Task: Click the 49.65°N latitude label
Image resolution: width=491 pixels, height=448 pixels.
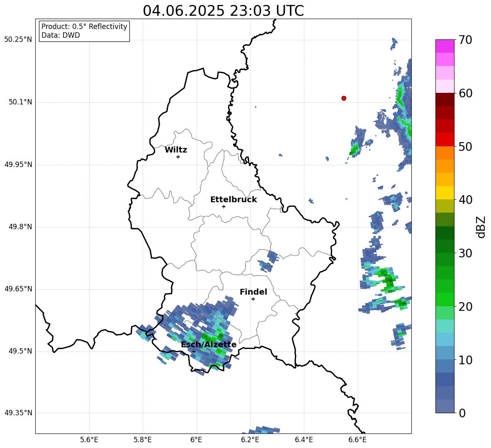Action: (18, 288)
